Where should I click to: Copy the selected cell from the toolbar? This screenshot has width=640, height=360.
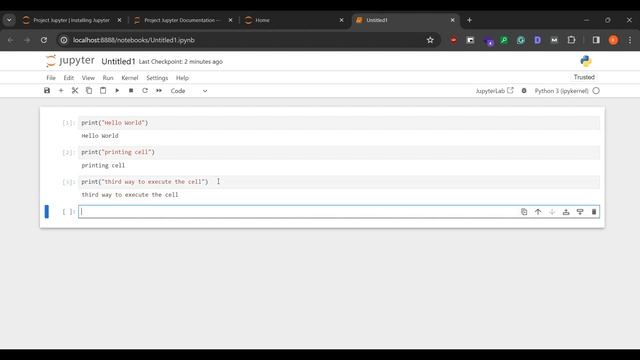point(89,91)
